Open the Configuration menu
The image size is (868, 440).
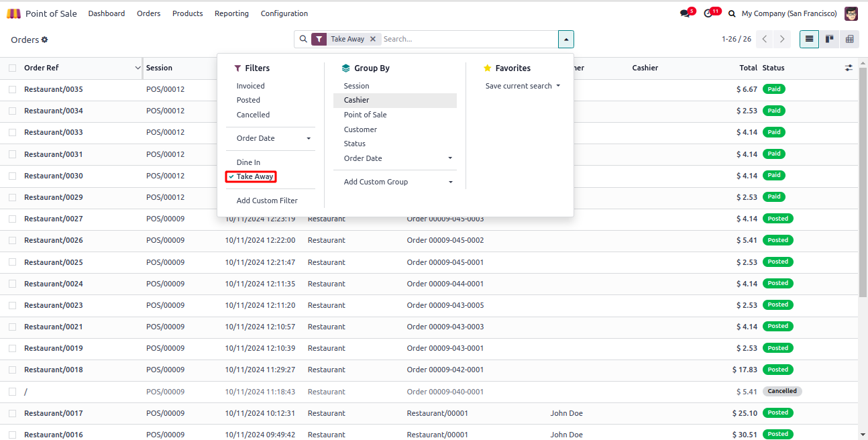(x=284, y=13)
